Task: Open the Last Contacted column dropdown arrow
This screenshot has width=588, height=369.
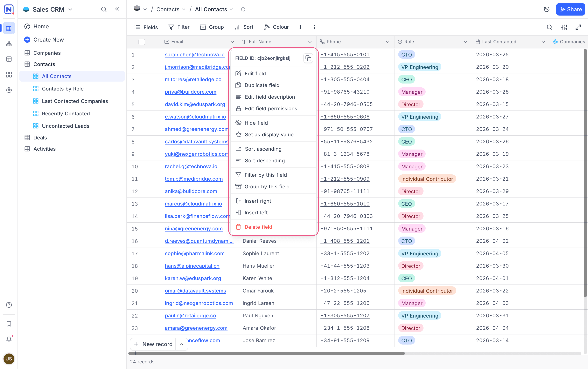Action: click(x=543, y=42)
